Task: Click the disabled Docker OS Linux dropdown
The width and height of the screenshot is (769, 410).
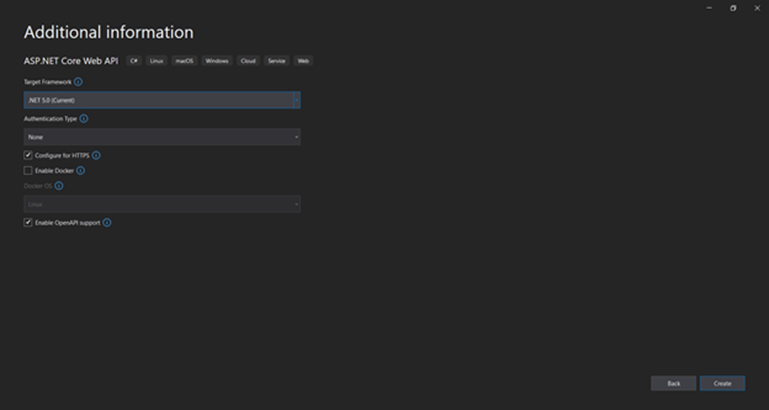Action: pos(162,204)
